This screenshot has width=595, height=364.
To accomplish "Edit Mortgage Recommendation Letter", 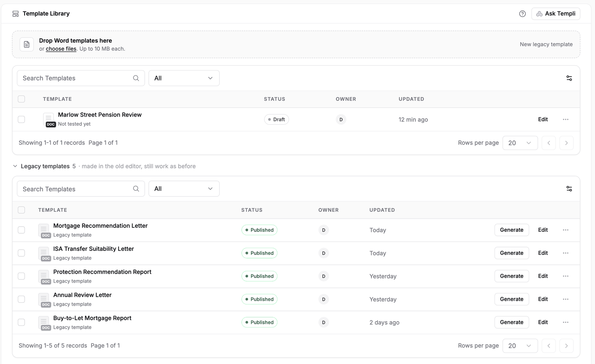I will pos(543,230).
